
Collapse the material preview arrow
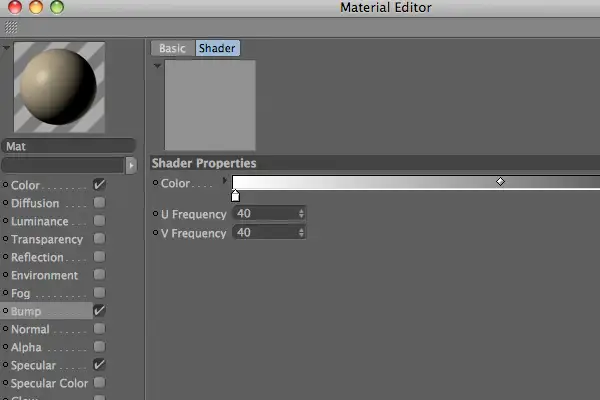(x=6, y=48)
